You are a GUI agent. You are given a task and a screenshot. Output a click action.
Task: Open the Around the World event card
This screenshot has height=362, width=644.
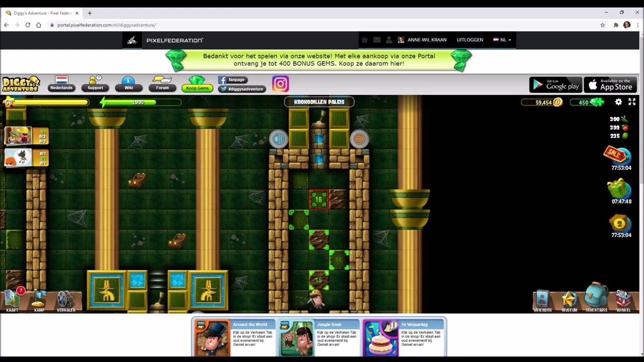click(234, 338)
